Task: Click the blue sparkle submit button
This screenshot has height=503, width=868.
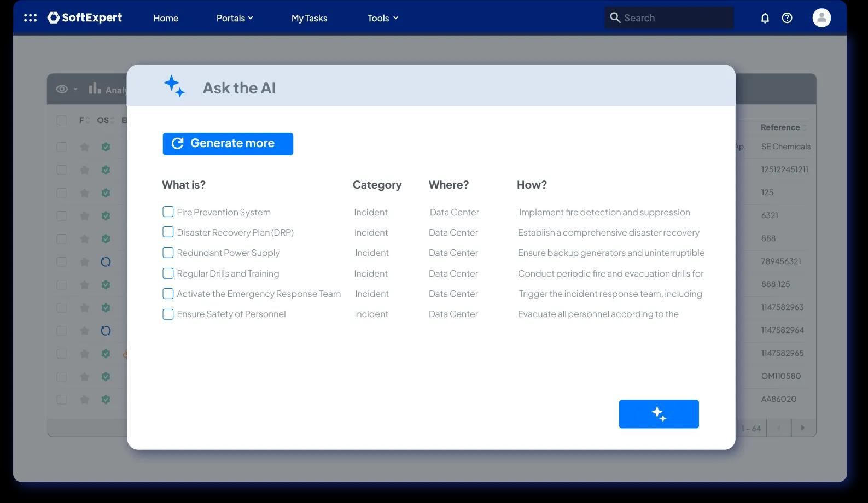Action: point(659,414)
